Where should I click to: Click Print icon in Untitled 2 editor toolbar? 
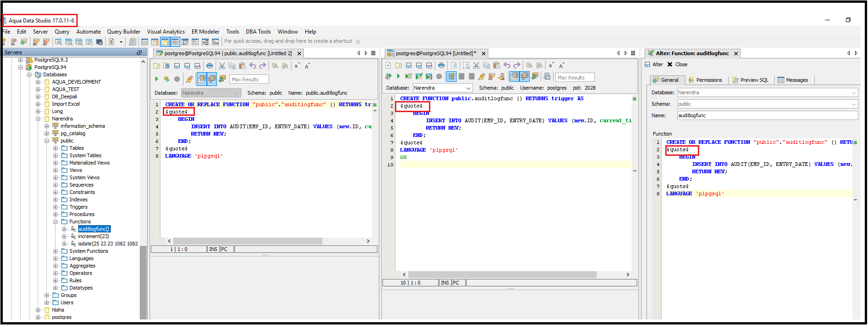210,66
